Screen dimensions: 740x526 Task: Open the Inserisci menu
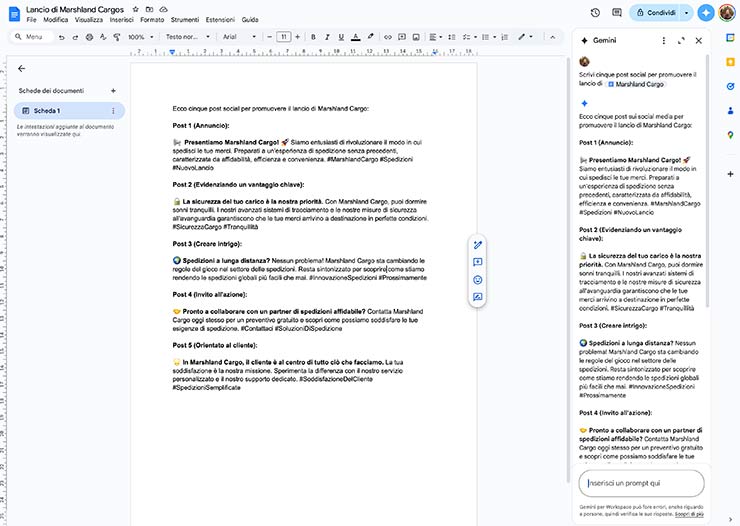point(121,20)
